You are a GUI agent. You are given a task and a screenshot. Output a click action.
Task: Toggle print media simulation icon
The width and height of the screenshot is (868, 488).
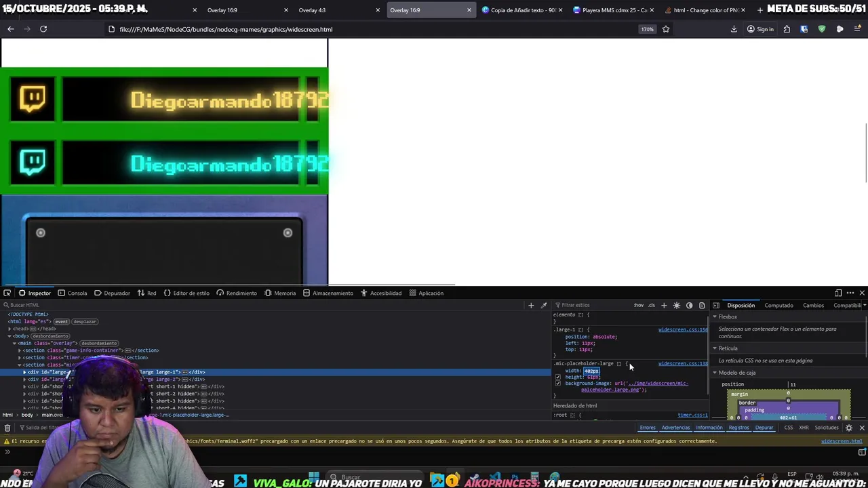click(702, 305)
